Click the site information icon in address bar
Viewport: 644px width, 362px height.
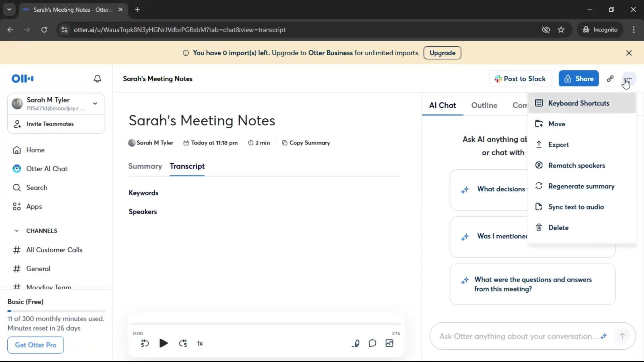coord(64,30)
